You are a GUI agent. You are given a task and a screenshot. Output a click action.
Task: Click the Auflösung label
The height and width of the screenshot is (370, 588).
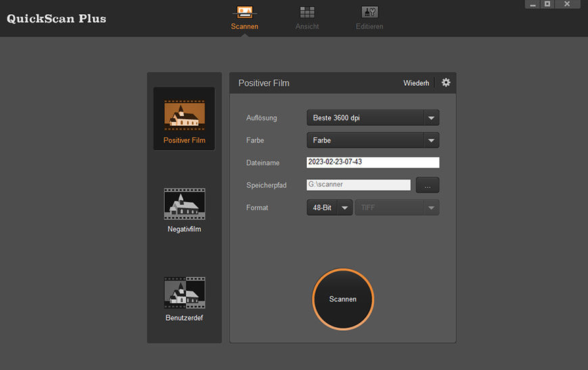(x=262, y=118)
